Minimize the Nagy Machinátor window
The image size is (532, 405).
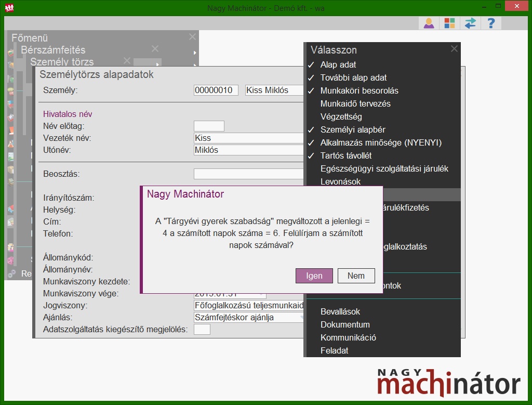tap(484, 6)
